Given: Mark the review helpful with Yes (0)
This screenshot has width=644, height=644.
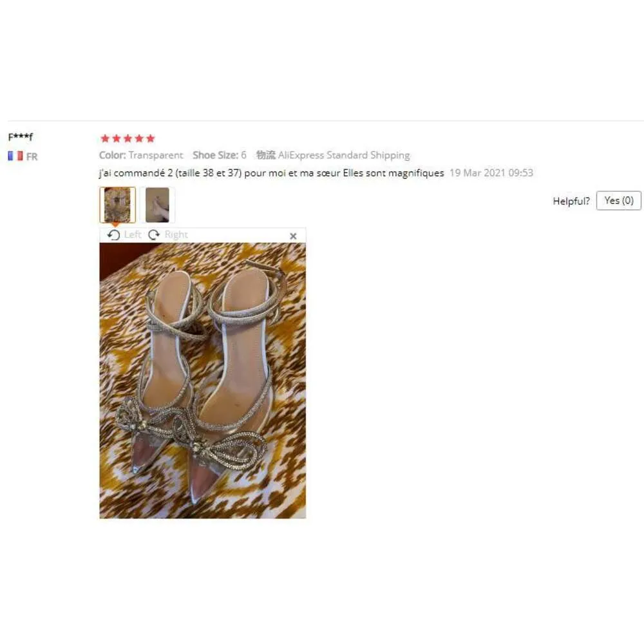Looking at the screenshot, I should [618, 200].
